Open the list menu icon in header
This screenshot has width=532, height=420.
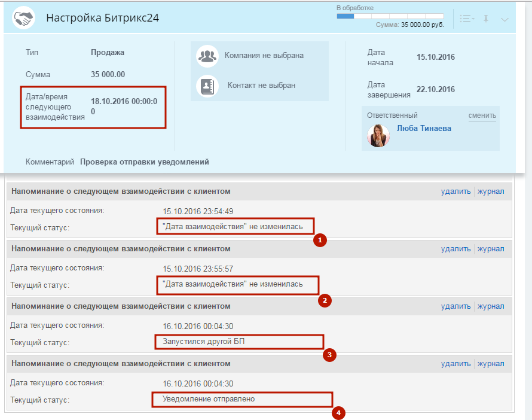pyautogui.click(x=467, y=19)
